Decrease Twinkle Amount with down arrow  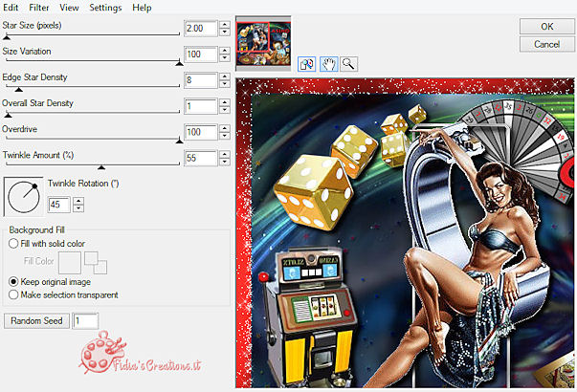coord(225,162)
